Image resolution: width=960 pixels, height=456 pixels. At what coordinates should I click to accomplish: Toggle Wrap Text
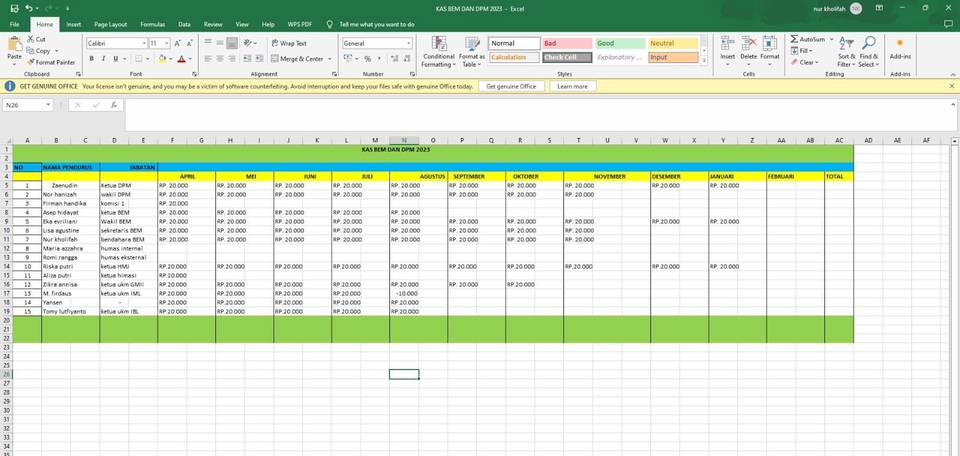click(x=289, y=43)
